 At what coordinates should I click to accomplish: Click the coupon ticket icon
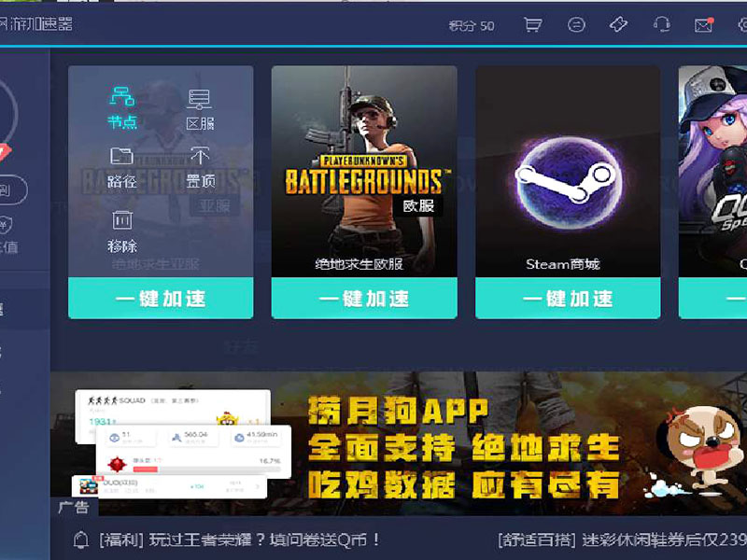[618, 25]
